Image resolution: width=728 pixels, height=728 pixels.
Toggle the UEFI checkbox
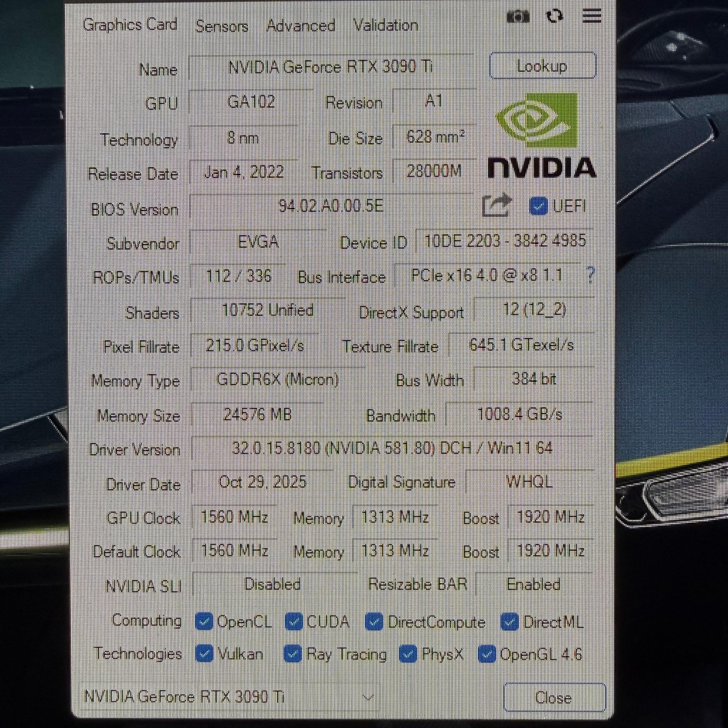tap(539, 206)
